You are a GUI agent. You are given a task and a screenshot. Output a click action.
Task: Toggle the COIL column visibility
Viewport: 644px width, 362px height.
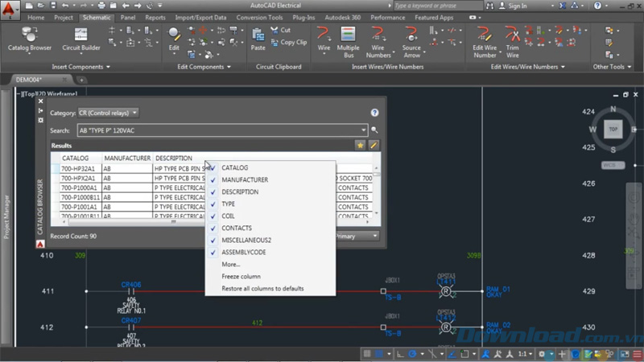229,216
